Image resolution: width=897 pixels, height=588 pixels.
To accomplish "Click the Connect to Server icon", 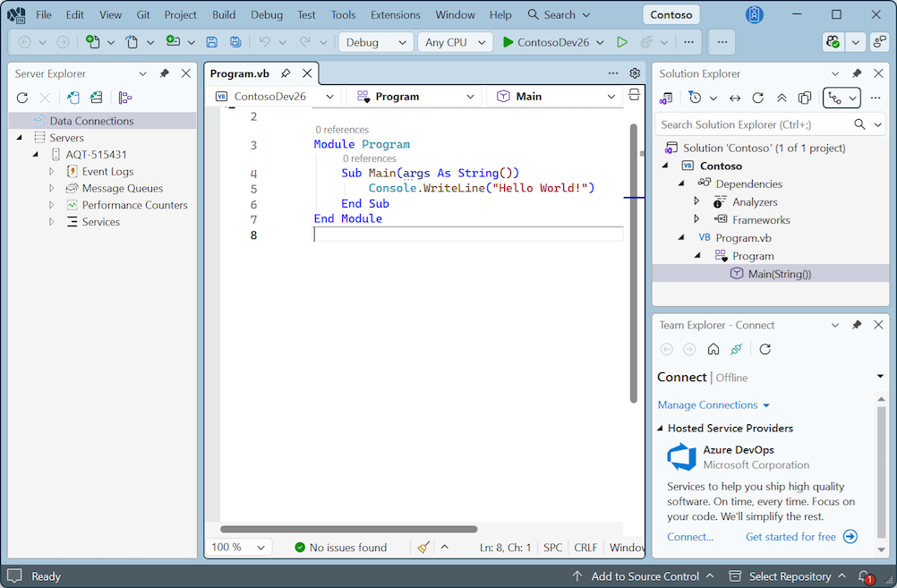I will click(96, 98).
